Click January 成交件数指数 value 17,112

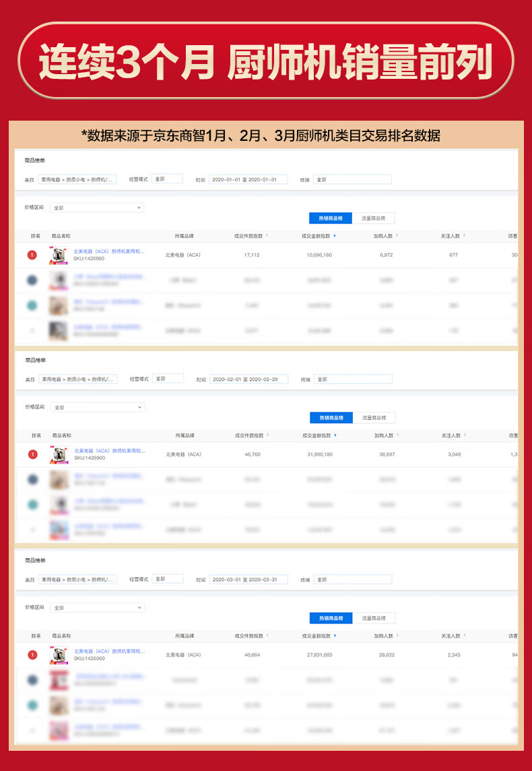pos(252,255)
